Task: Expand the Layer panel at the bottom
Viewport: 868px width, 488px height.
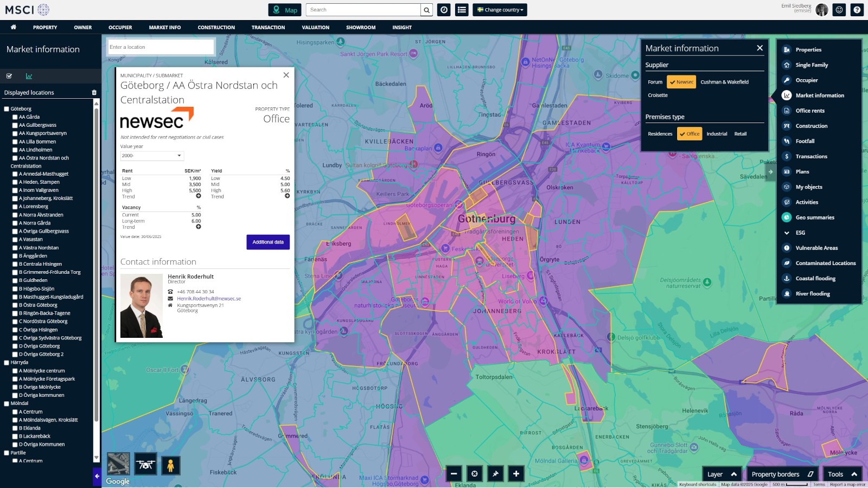Action: click(722, 474)
